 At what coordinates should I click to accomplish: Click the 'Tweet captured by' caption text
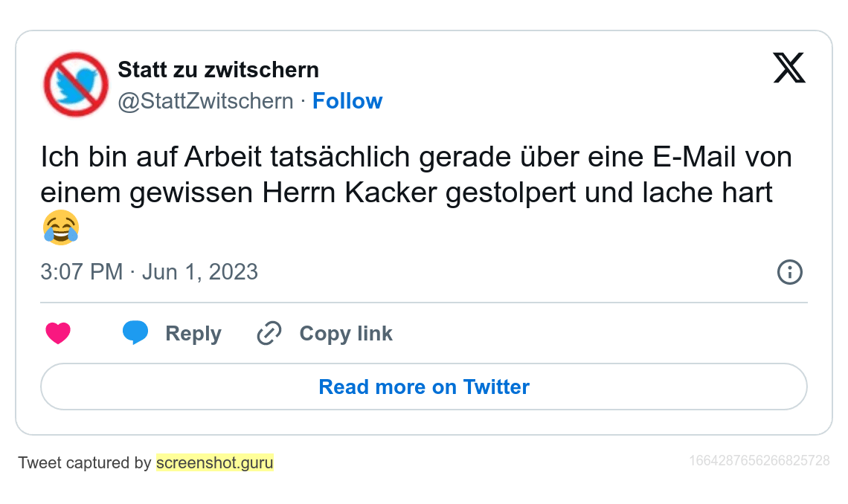point(85,463)
